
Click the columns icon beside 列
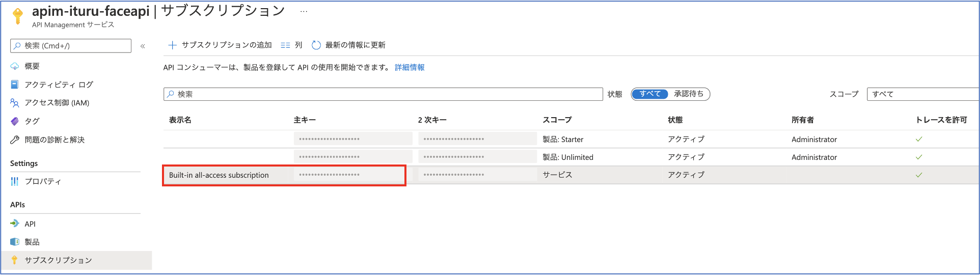(285, 45)
